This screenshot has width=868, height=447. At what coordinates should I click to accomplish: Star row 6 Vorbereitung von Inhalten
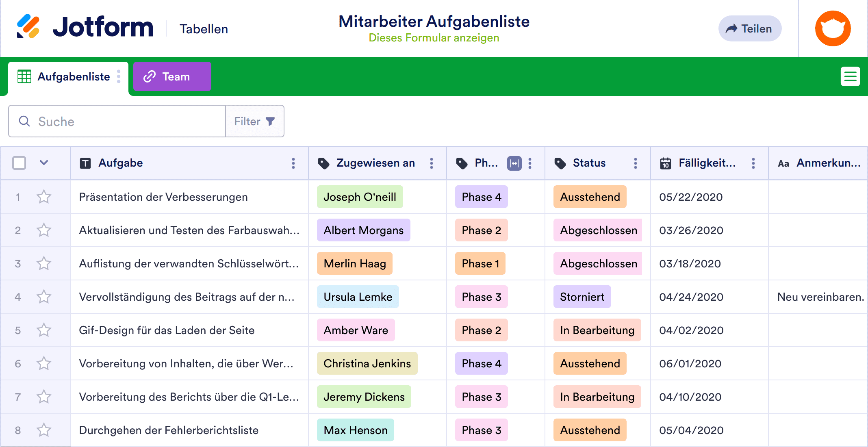(44, 364)
